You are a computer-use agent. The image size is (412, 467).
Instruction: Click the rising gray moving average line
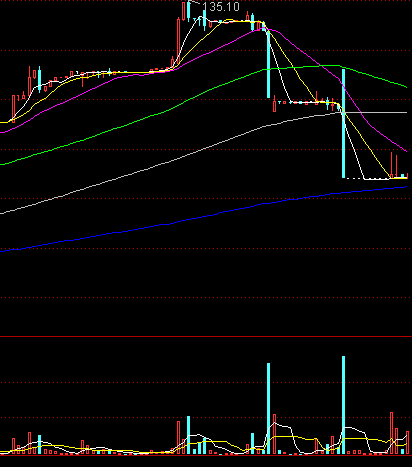pyautogui.click(x=167, y=162)
